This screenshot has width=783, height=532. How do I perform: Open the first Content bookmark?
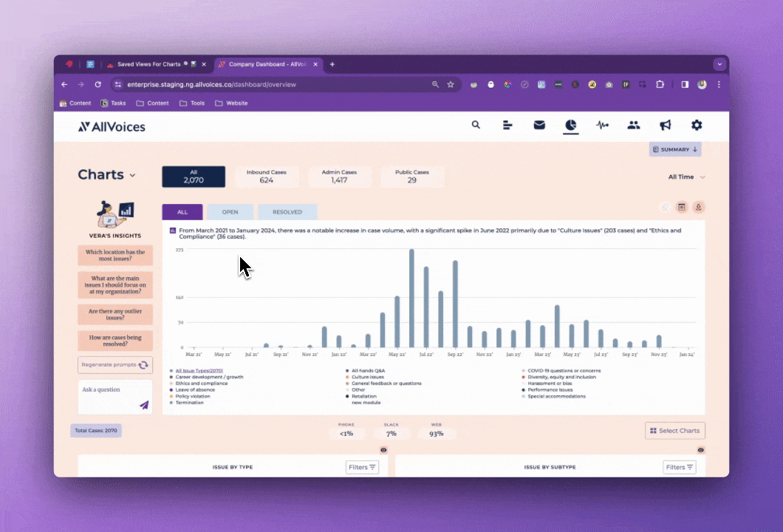tap(75, 103)
